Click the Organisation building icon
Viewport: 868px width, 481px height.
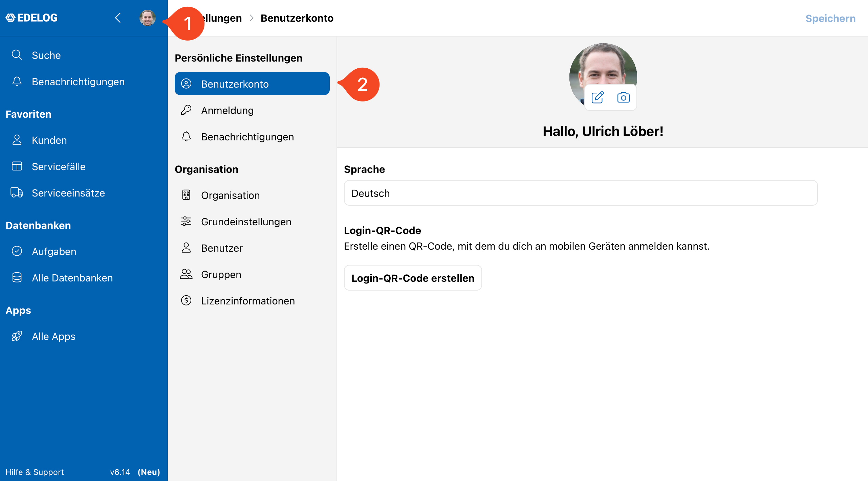tap(186, 195)
